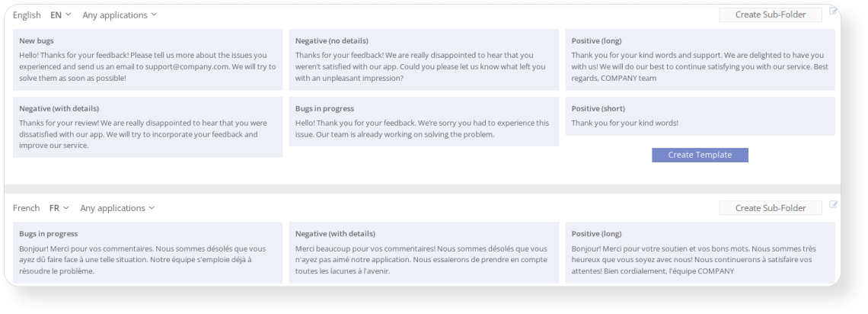
Task: Click Create Sub-Folder in English section
Action: [x=771, y=15]
